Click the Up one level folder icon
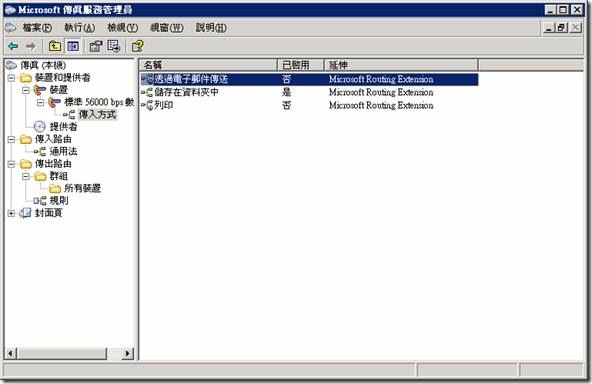 point(55,46)
